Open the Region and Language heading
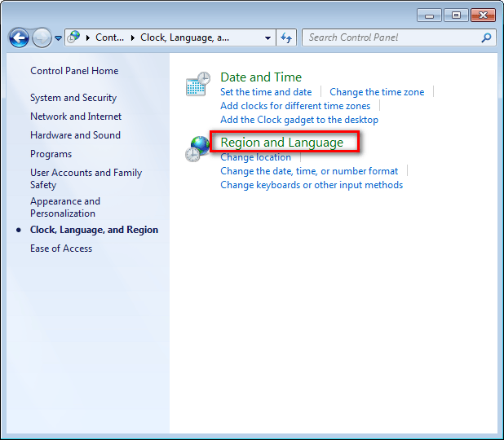The width and height of the screenshot is (504, 440). (x=282, y=143)
